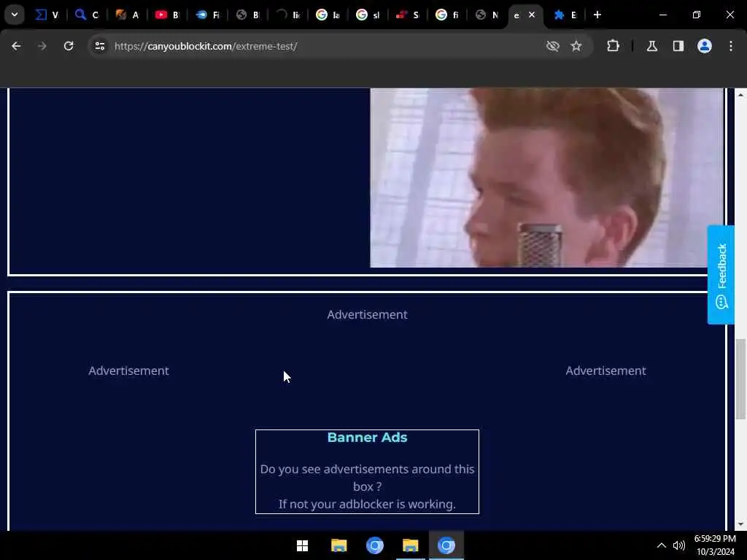The width and height of the screenshot is (747, 560).
Task: Click the Rick Astley video thumbnail
Action: click(x=546, y=178)
